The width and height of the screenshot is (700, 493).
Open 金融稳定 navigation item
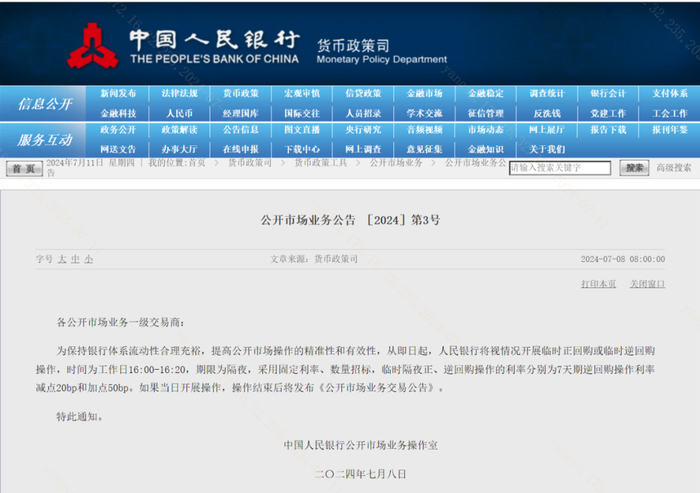[x=486, y=93]
